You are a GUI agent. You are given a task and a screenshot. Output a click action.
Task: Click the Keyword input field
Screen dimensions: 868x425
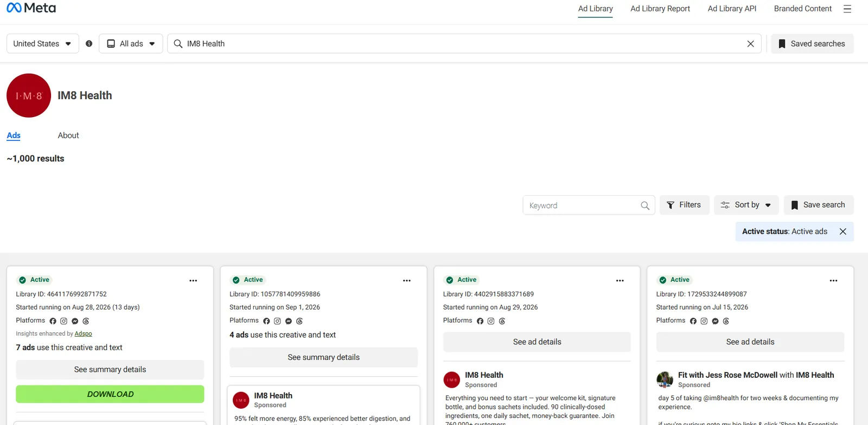pos(589,205)
